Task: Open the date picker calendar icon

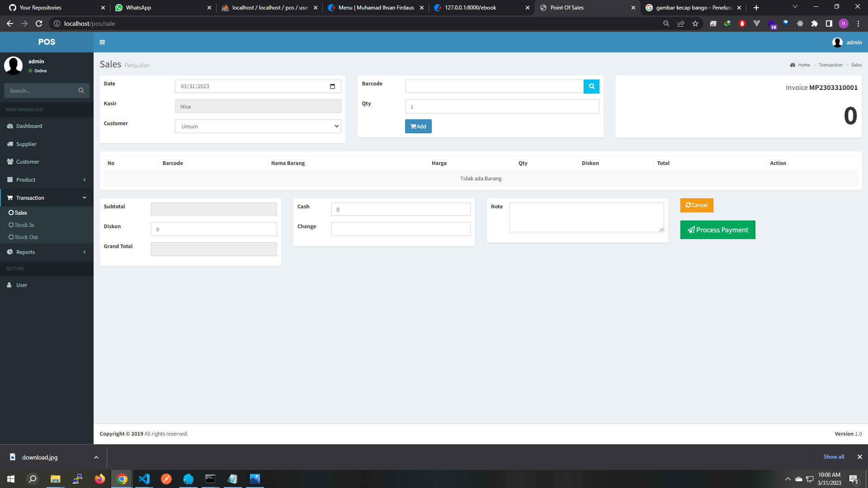Action: pyautogui.click(x=332, y=86)
